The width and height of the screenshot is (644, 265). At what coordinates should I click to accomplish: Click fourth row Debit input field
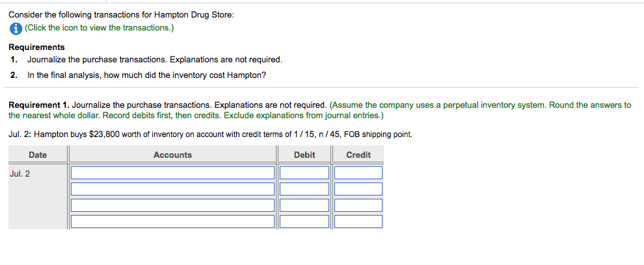coord(304,221)
